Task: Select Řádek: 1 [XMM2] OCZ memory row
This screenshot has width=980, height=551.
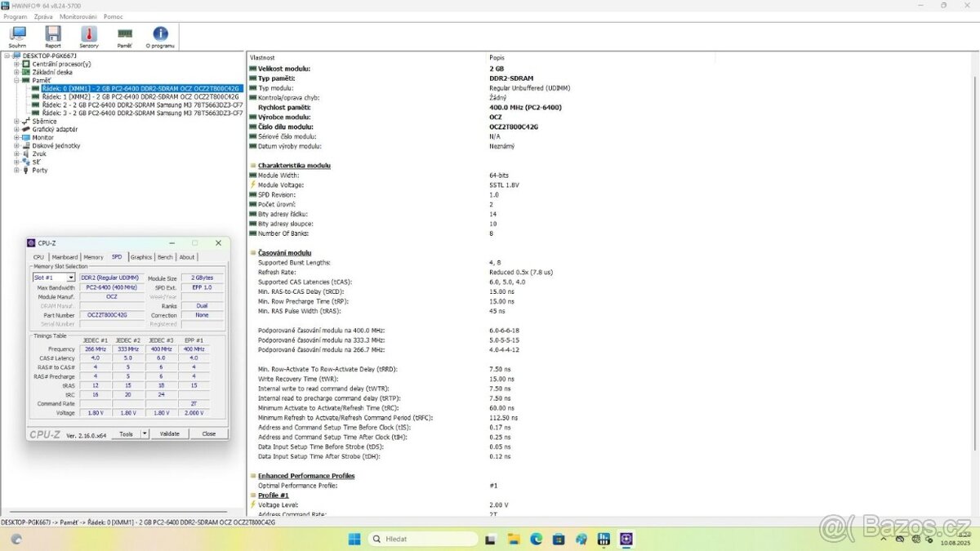Action: (x=137, y=96)
